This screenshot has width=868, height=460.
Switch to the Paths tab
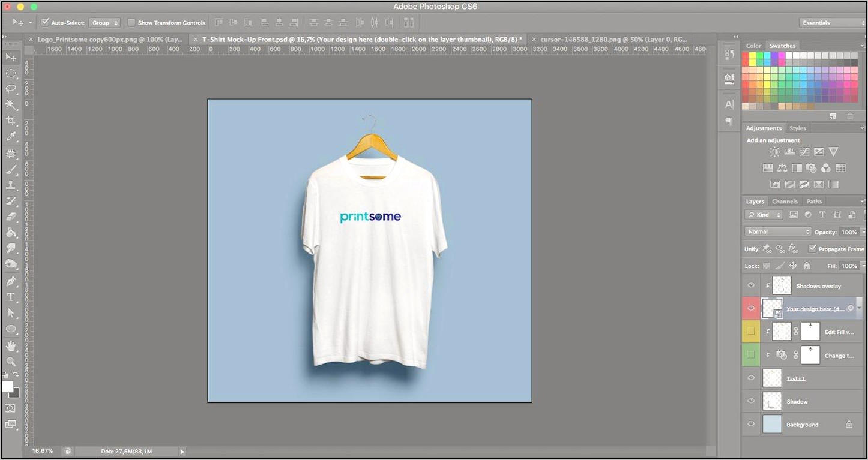[x=814, y=201]
